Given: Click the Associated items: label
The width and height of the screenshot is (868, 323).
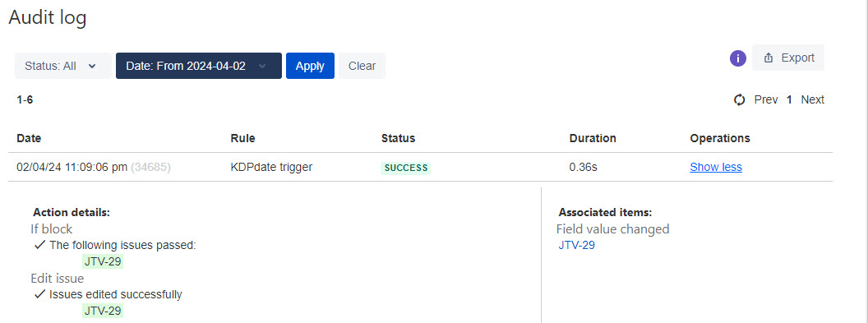Looking at the screenshot, I should (605, 212).
